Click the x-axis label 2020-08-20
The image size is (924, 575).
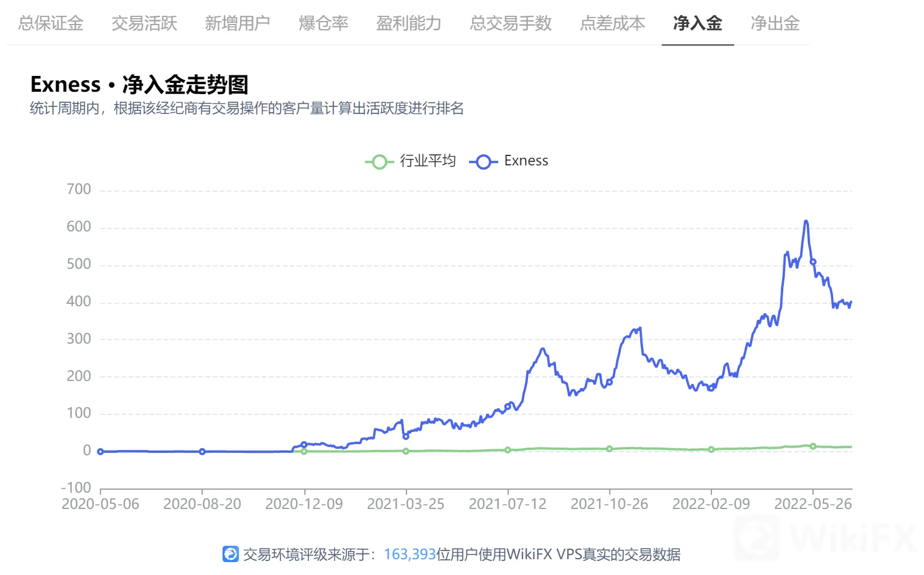[x=202, y=504]
